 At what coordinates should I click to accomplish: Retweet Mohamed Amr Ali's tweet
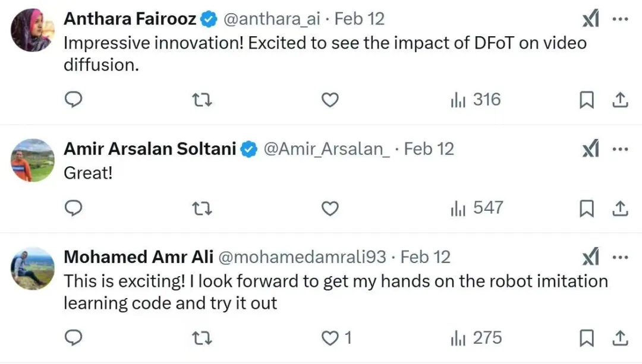203,338
